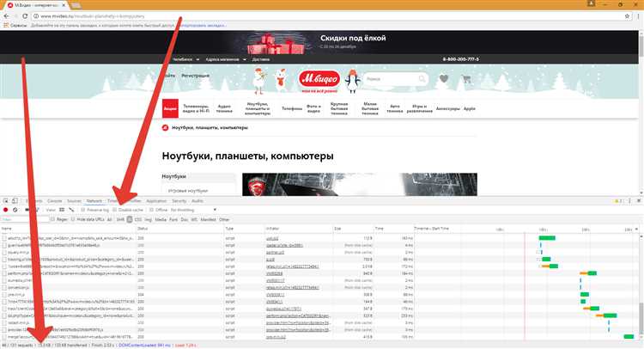
Task: Activate the DevTools inspect element icon
Action: pos(6,200)
